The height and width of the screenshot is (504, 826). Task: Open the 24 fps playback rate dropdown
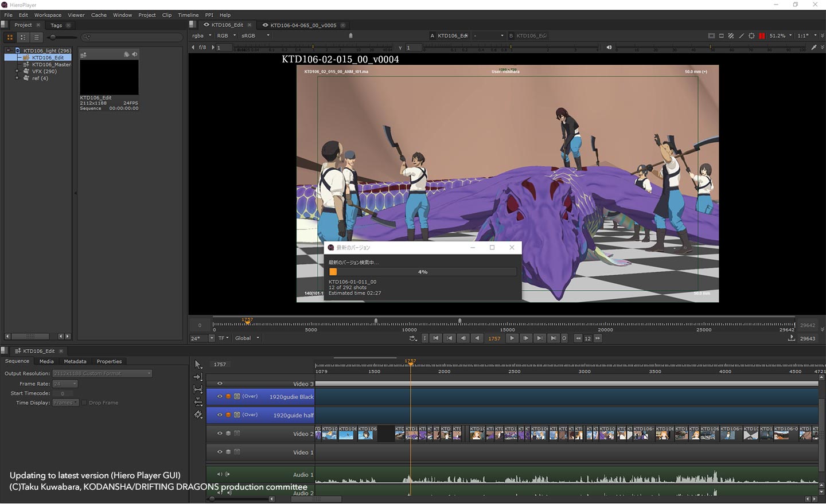tap(202, 338)
